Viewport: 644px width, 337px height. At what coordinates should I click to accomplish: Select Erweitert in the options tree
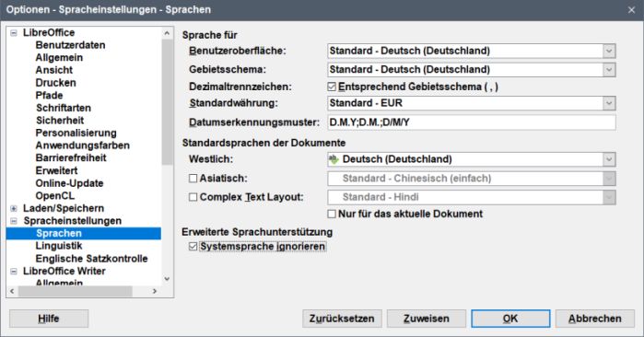click(56, 170)
